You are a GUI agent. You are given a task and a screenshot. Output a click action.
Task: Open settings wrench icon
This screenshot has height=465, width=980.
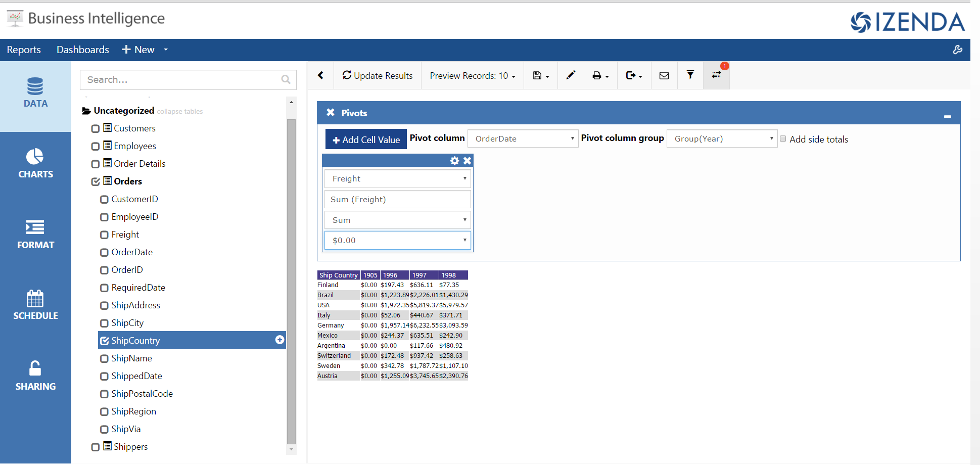pos(958,50)
